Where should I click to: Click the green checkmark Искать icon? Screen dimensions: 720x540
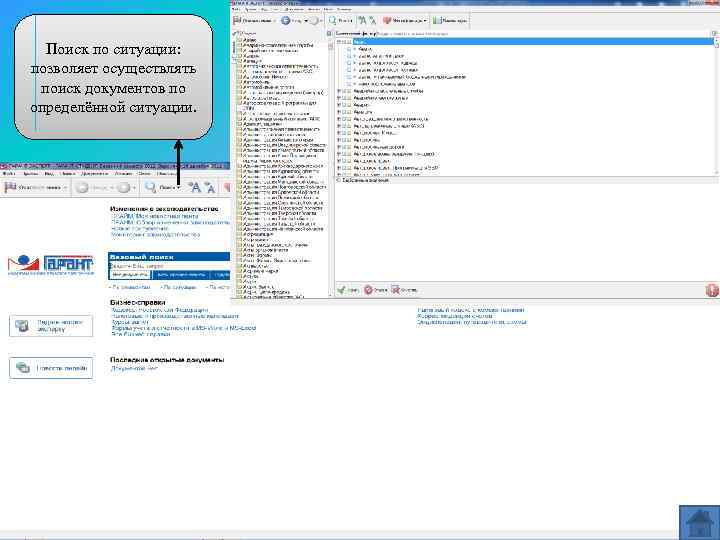(341, 290)
